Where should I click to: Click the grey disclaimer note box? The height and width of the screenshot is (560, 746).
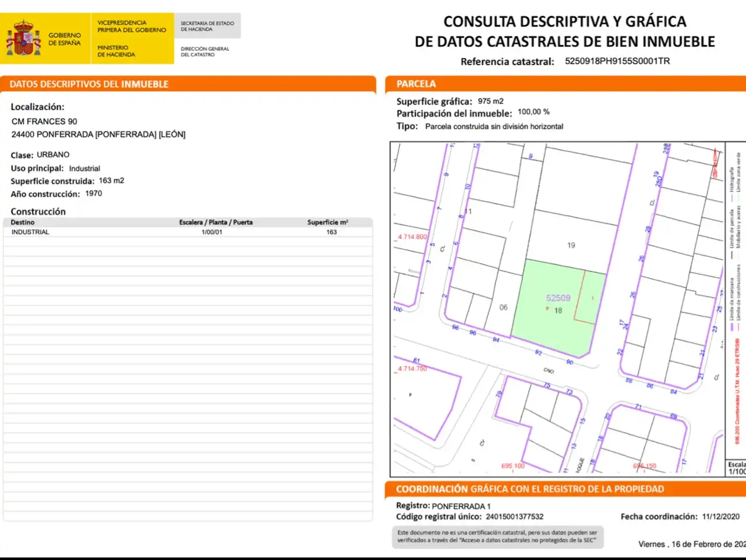point(498,537)
